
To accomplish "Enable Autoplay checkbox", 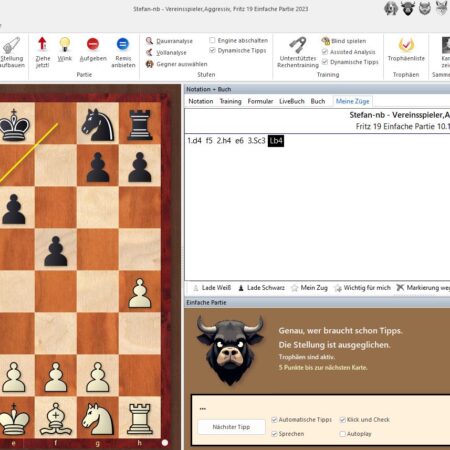I will point(342,434).
